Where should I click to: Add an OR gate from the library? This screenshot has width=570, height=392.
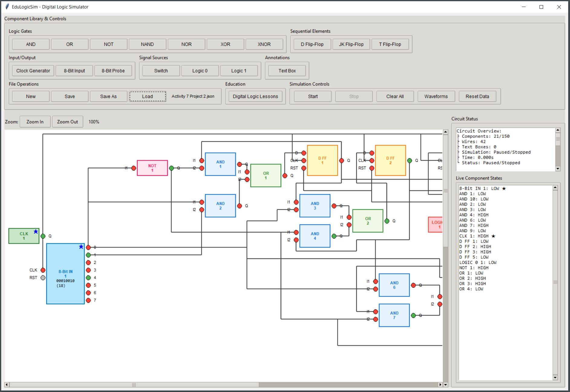pyautogui.click(x=70, y=44)
